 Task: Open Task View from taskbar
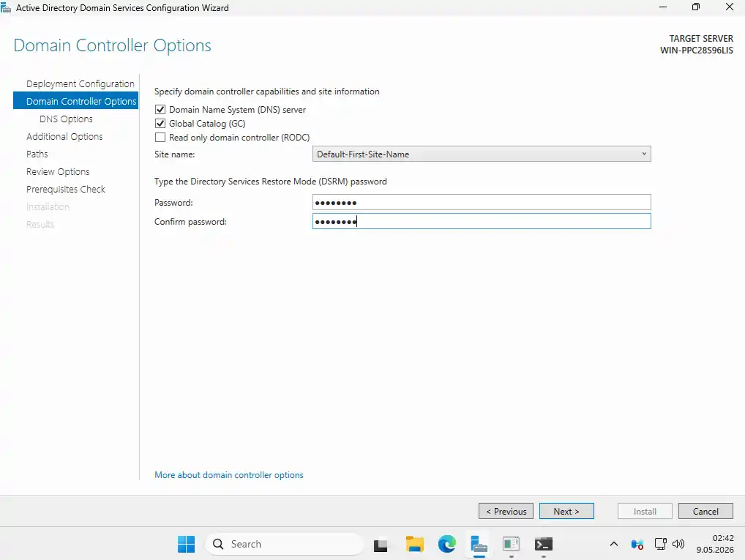(380, 545)
